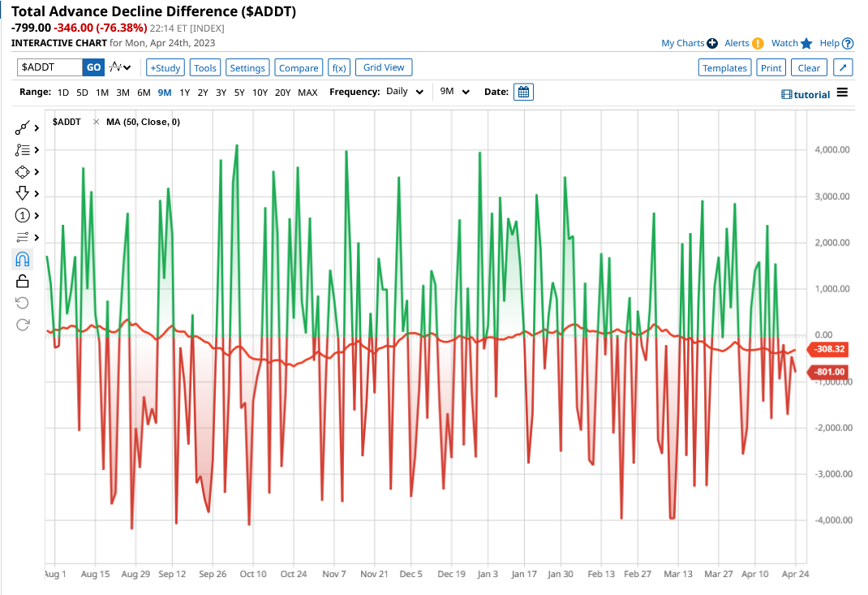Open the date range calendar picker
Screen dimensions: 868x595
coord(524,92)
